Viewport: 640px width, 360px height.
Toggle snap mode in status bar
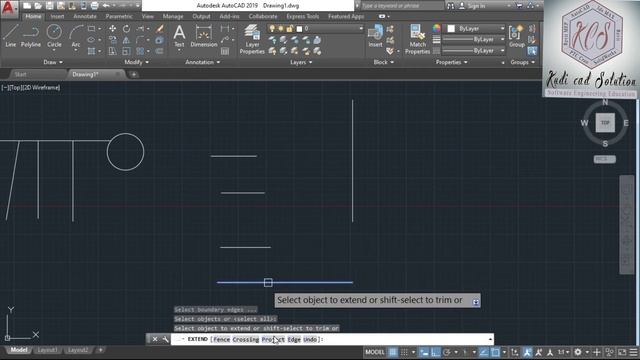pos(404,352)
